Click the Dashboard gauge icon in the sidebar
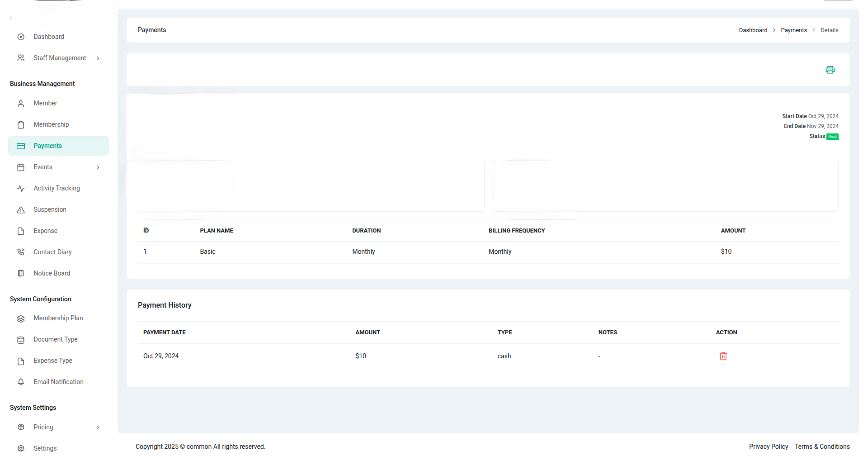 point(21,37)
